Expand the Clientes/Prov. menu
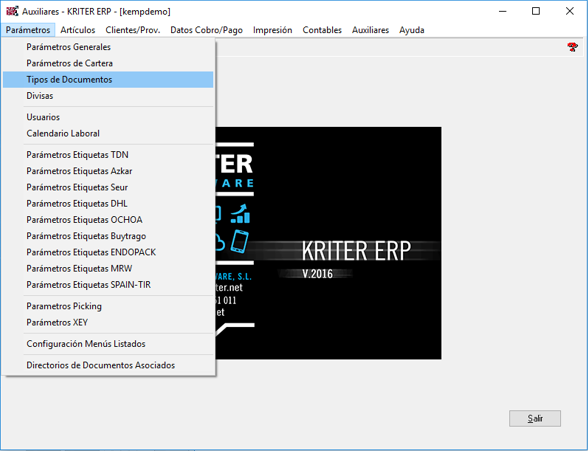The image size is (588, 451). coord(133,30)
